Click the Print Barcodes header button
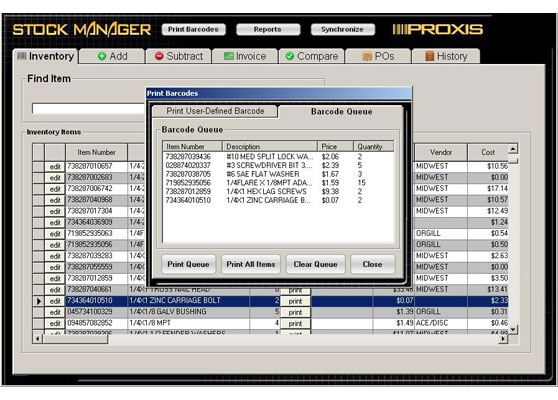 click(193, 30)
